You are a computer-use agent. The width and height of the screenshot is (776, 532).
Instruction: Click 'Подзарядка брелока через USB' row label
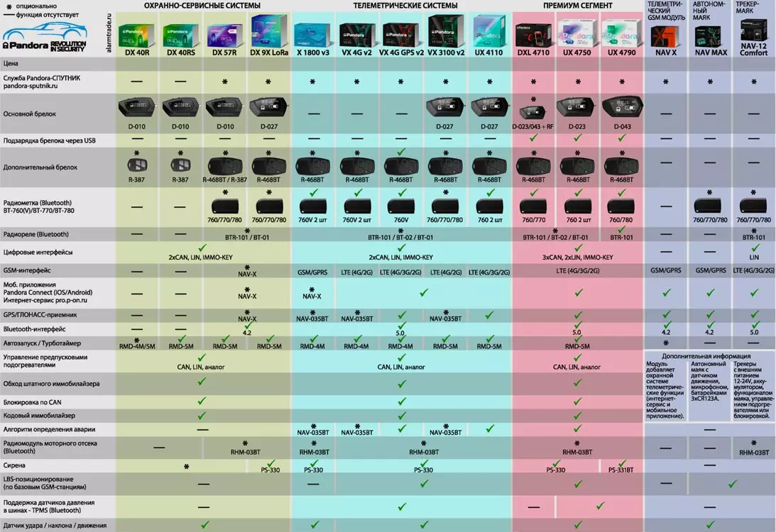pos(50,140)
